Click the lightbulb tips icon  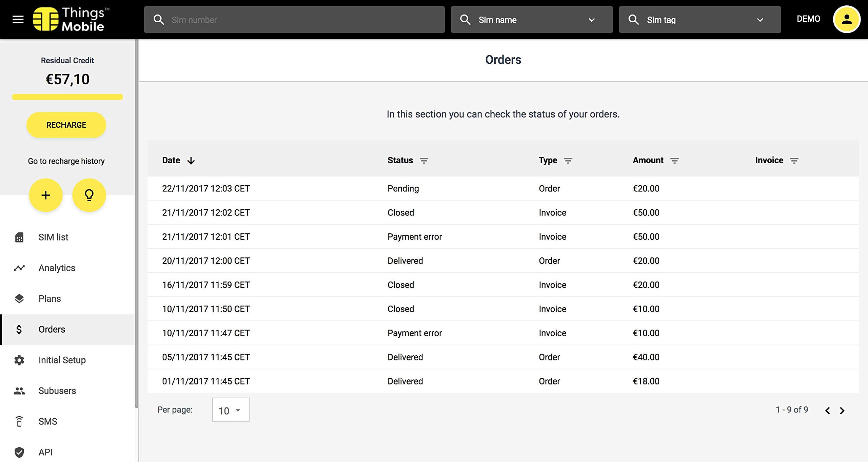click(x=89, y=195)
